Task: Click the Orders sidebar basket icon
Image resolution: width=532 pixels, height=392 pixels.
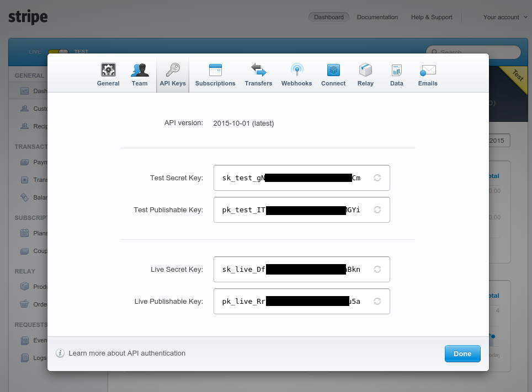Action: pyautogui.click(x=24, y=304)
